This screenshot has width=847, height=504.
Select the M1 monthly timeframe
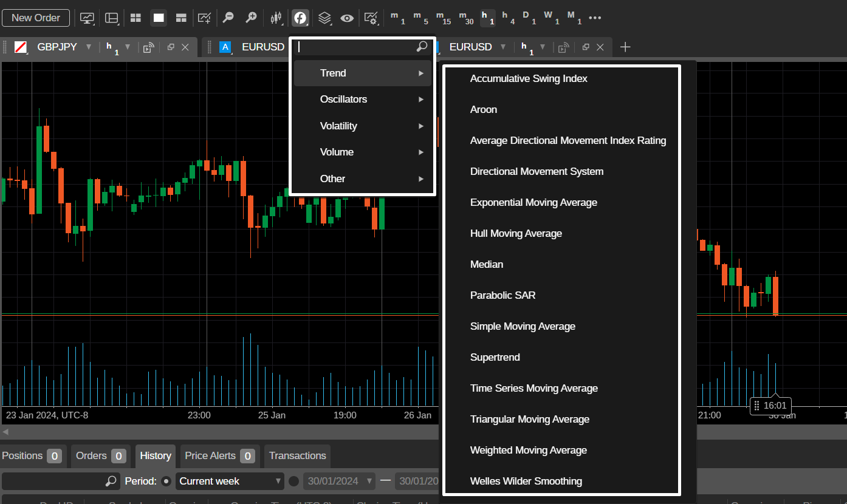(574, 18)
